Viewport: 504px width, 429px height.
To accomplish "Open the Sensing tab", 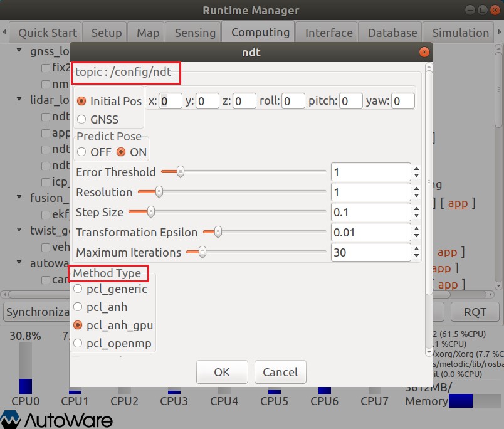I will click(x=193, y=33).
